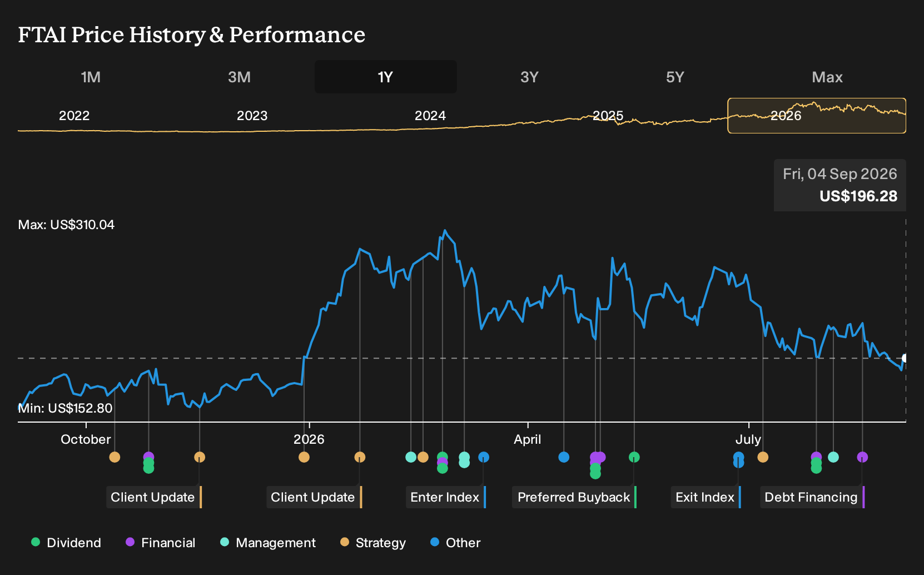Click the teal dot left of the February orange dot
Image resolution: width=924 pixels, height=575 pixels.
click(x=411, y=457)
